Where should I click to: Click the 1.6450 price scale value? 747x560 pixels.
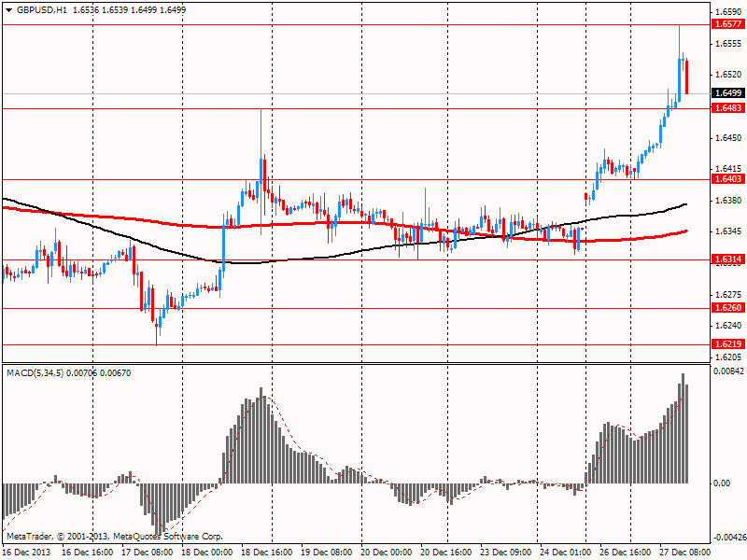click(x=729, y=138)
